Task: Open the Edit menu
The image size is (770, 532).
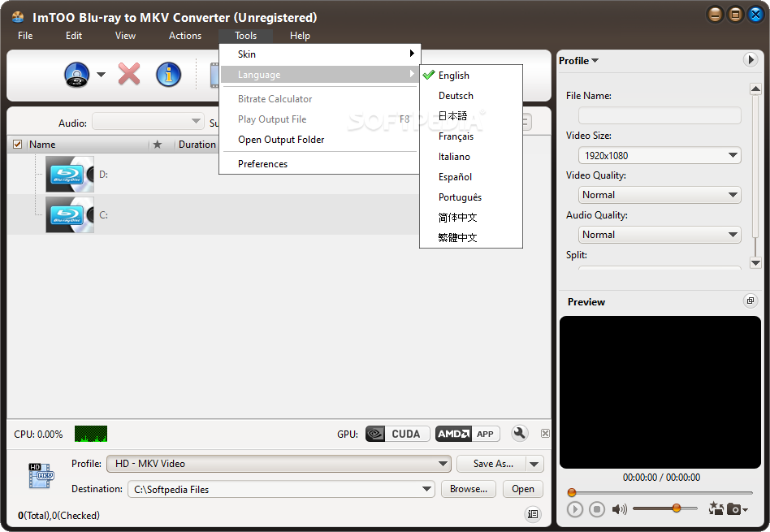Action: (x=74, y=36)
